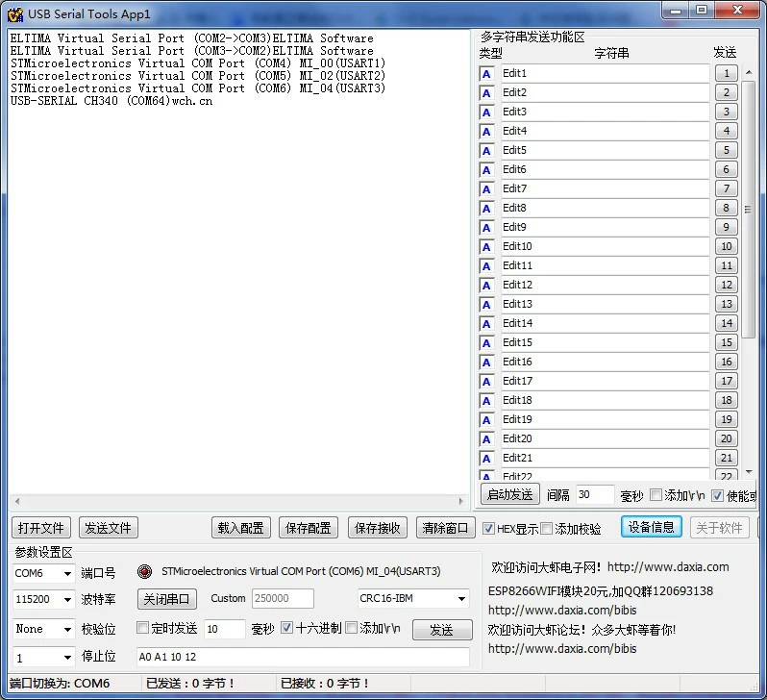This screenshot has height=700, width=767.
Task: Click the scroll down arrow of the string list
Action: coord(749,472)
